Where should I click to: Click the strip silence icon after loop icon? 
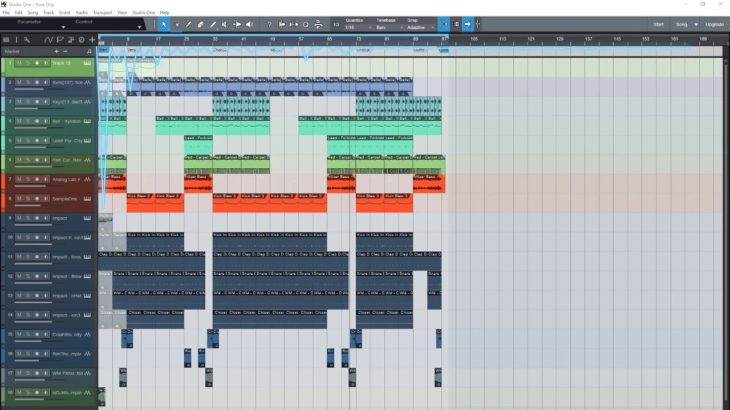pos(318,24)
